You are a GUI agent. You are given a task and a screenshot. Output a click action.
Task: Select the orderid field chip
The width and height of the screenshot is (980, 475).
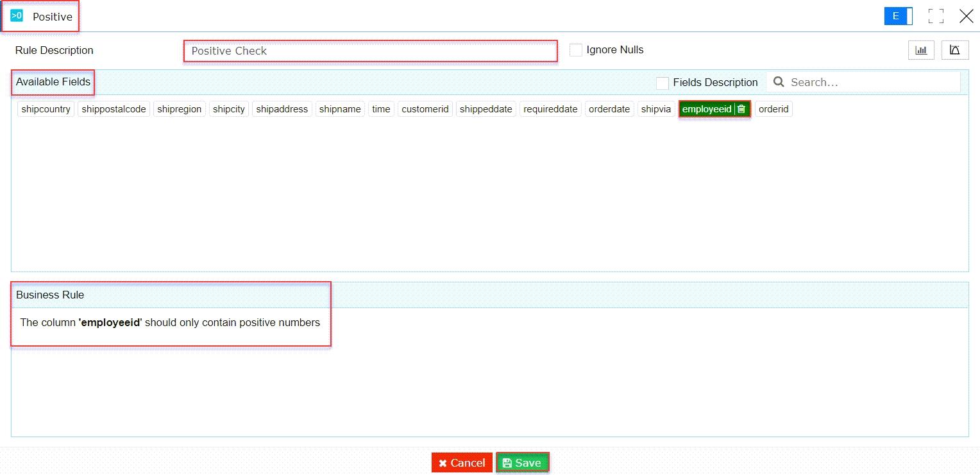(x=773, y=108)
